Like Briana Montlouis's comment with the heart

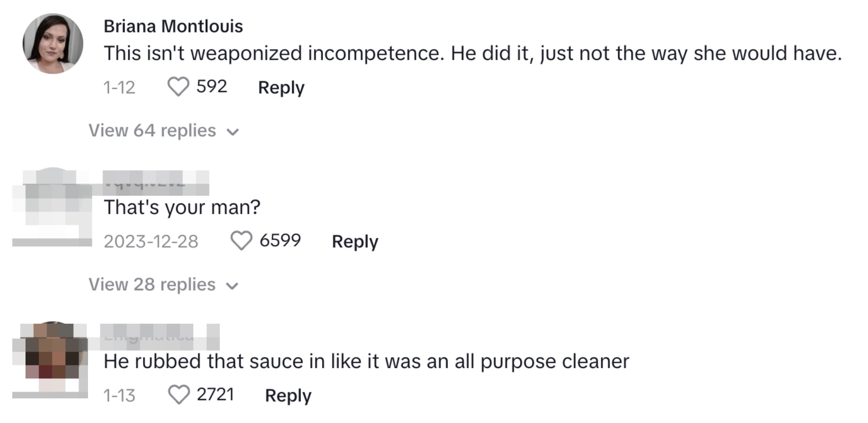coord(178,87)
